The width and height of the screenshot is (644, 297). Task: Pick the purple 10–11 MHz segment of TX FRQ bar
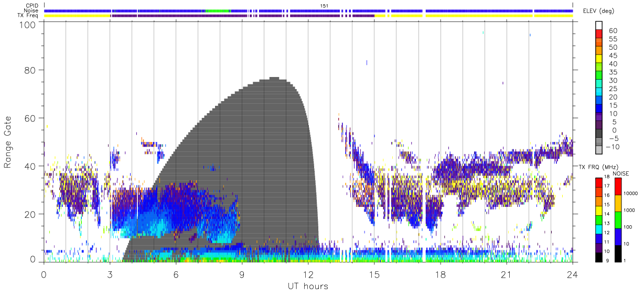[x=598, y=247]
